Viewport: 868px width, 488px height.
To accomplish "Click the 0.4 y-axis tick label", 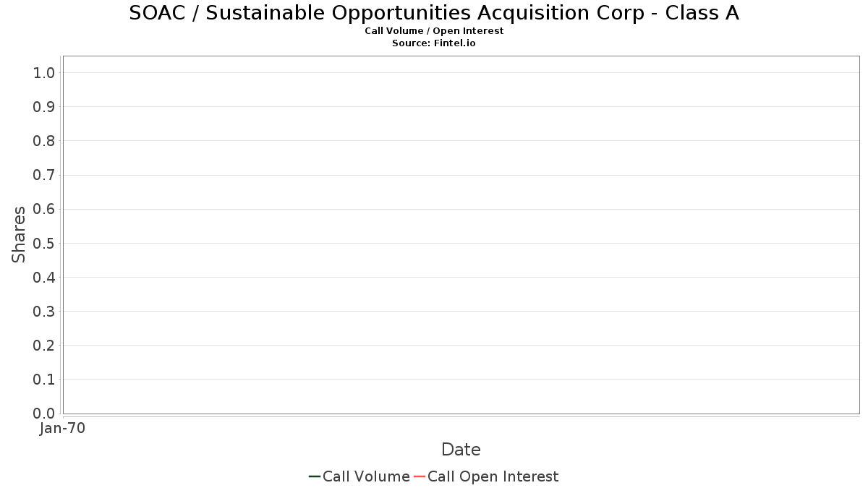I will pyautogui.click(x=44, y=278).
